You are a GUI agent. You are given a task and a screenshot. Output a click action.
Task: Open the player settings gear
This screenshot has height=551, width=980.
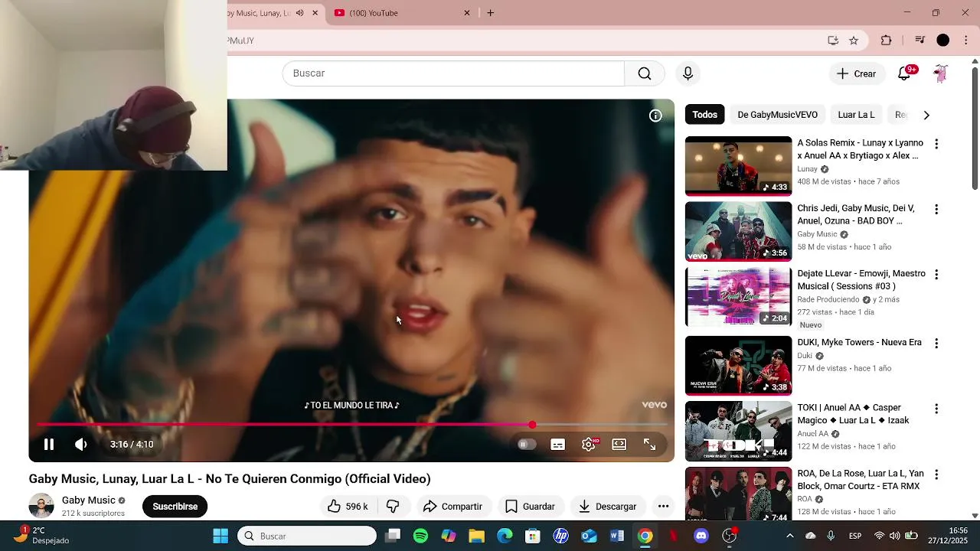tap(589, 445)
